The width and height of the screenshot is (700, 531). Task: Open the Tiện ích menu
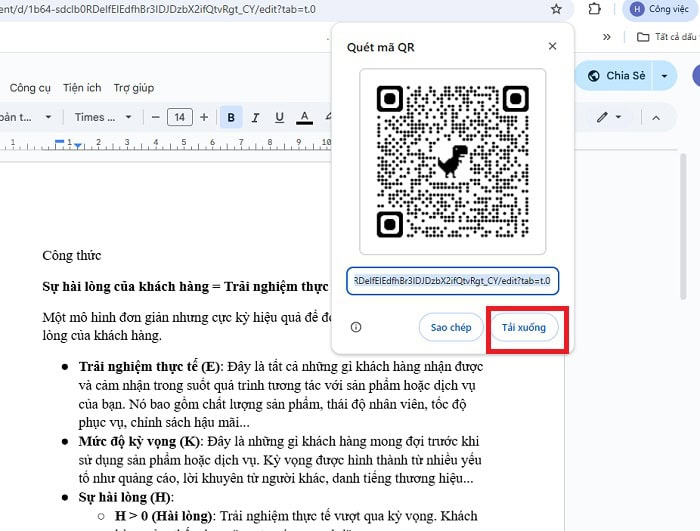click(82, 88)
